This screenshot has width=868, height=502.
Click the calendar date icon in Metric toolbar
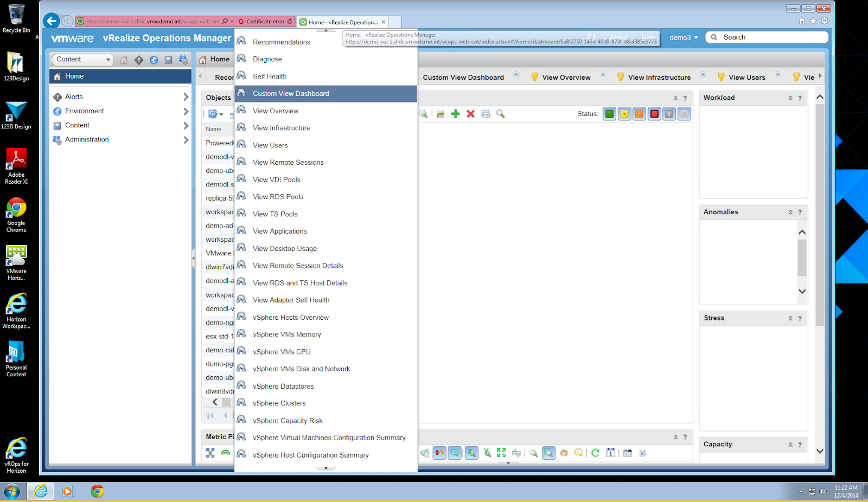point(611,453)
